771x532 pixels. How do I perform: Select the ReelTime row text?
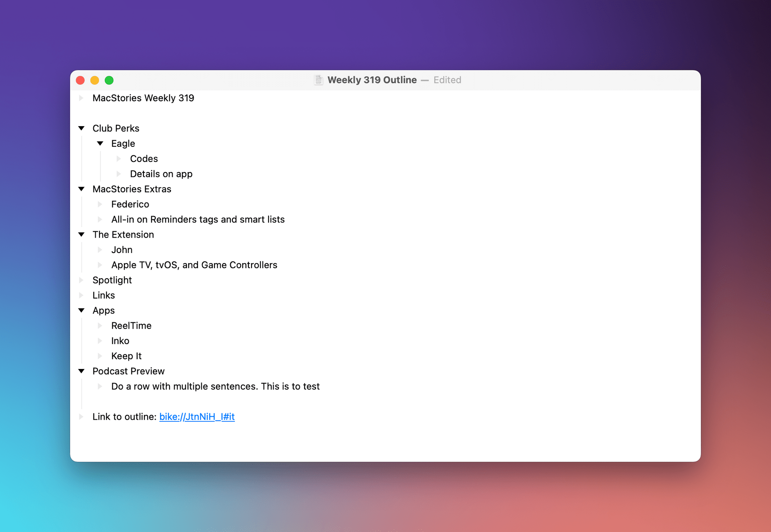point(131,326)
